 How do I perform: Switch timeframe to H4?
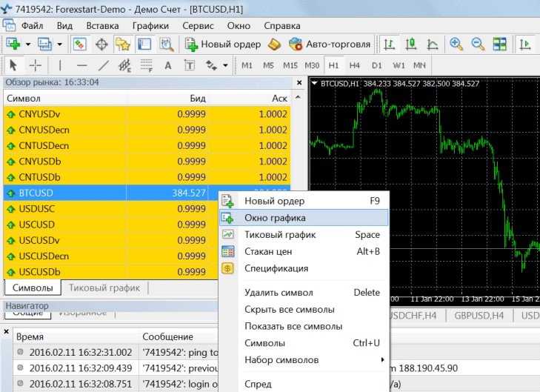click(x=355, y=65)
